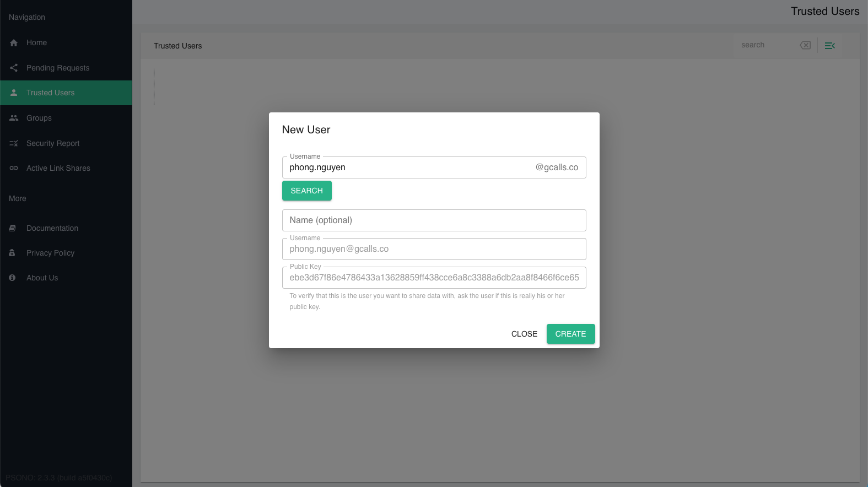This screenshot has height=487, width=868.
Task: Click the Security Report checklist icon
Action: [14, 143]
